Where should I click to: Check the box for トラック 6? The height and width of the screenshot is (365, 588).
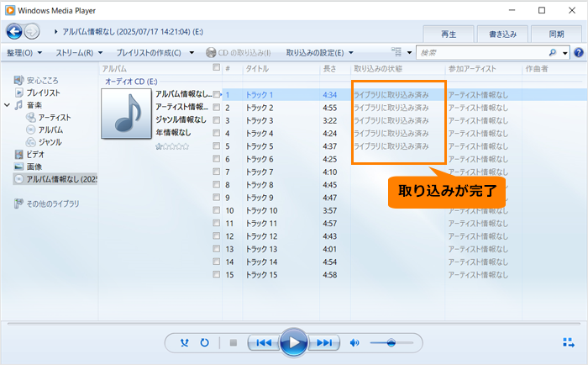tap(217, 159)
